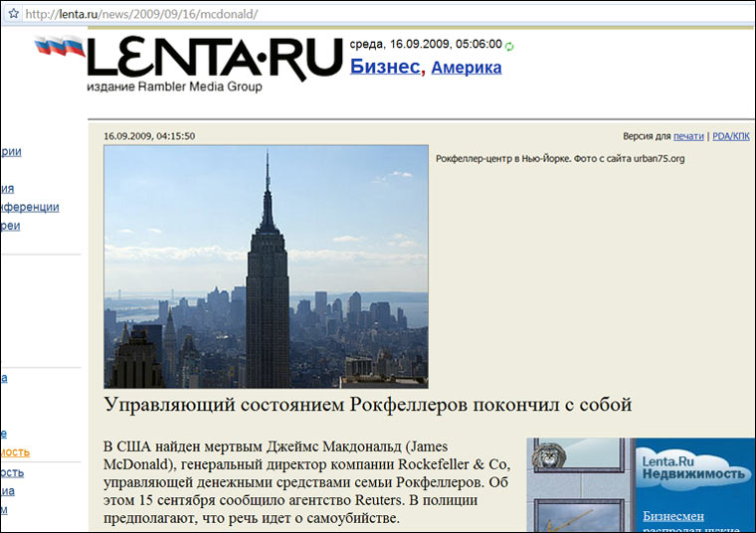Click the Rockefeller Center skyline photo
This screenshot has height=533, width=756.
click(267, 266)
